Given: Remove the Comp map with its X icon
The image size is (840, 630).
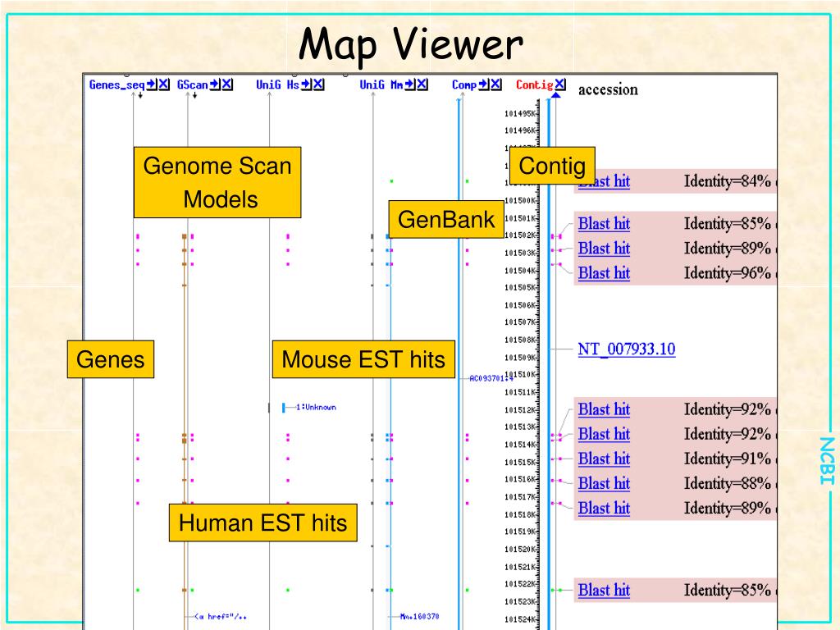Looking at the screenshot, I should tap(496, 84).
